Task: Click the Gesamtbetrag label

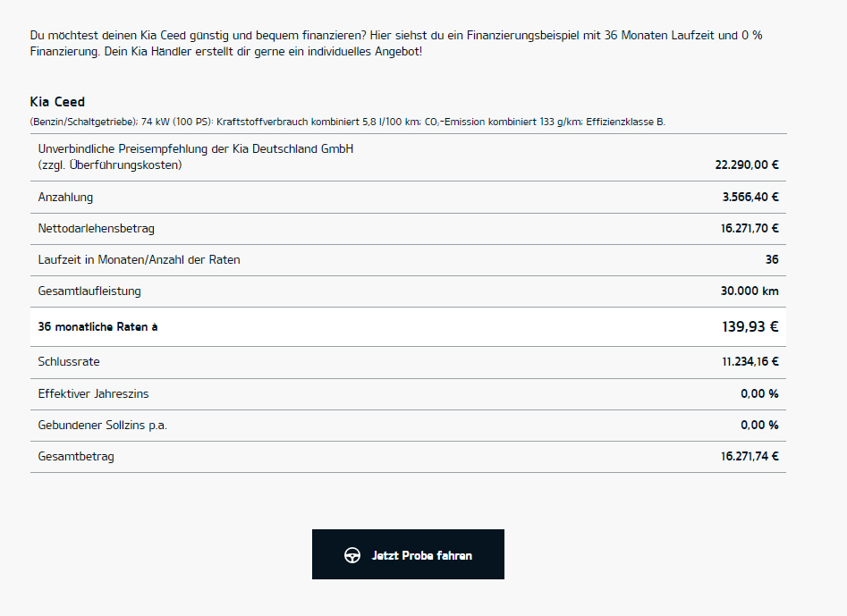Action: pos(76,457)
